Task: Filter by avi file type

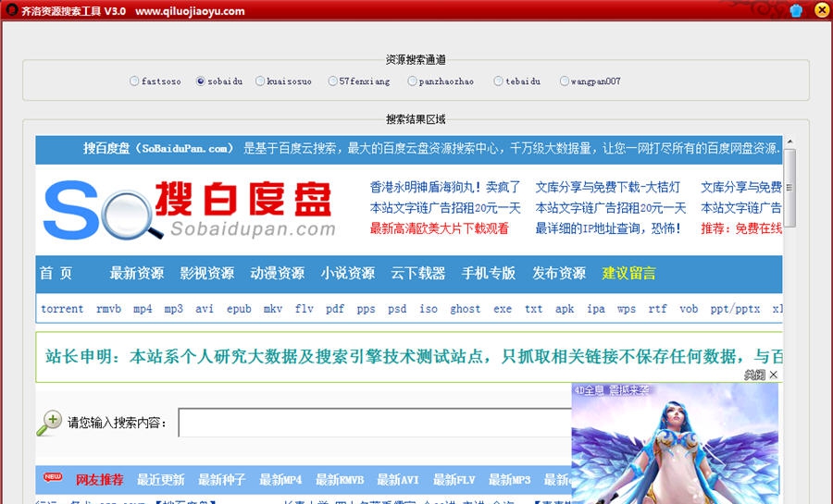Action: [x=204, y=309]
